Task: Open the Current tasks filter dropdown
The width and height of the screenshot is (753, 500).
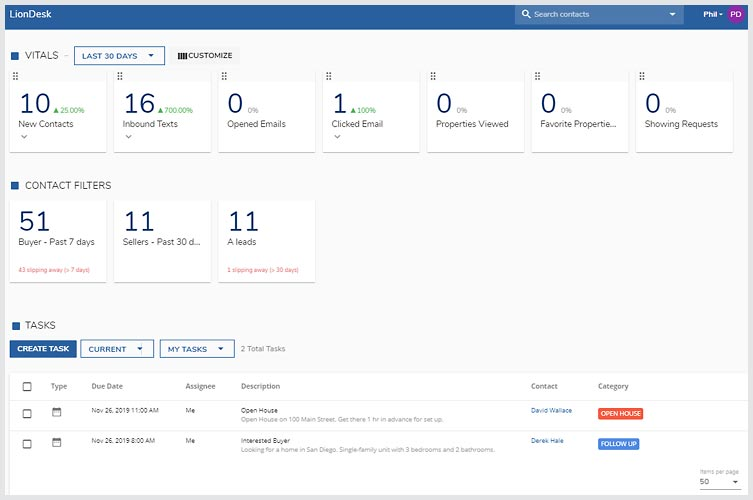Action: (117, 349)
